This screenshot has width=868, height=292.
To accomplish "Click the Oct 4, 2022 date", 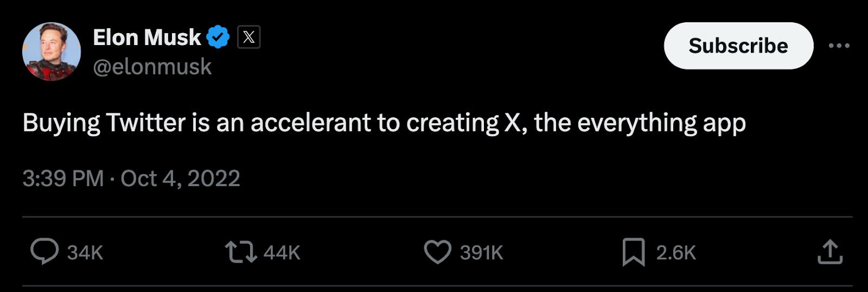I will click(180, 179).
